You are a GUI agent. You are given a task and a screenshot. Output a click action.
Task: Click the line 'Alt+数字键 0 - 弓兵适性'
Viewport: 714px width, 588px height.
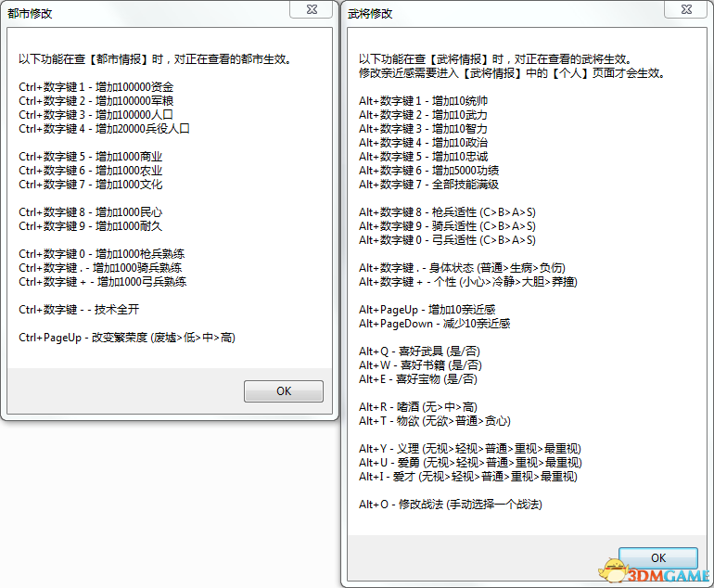448,240
